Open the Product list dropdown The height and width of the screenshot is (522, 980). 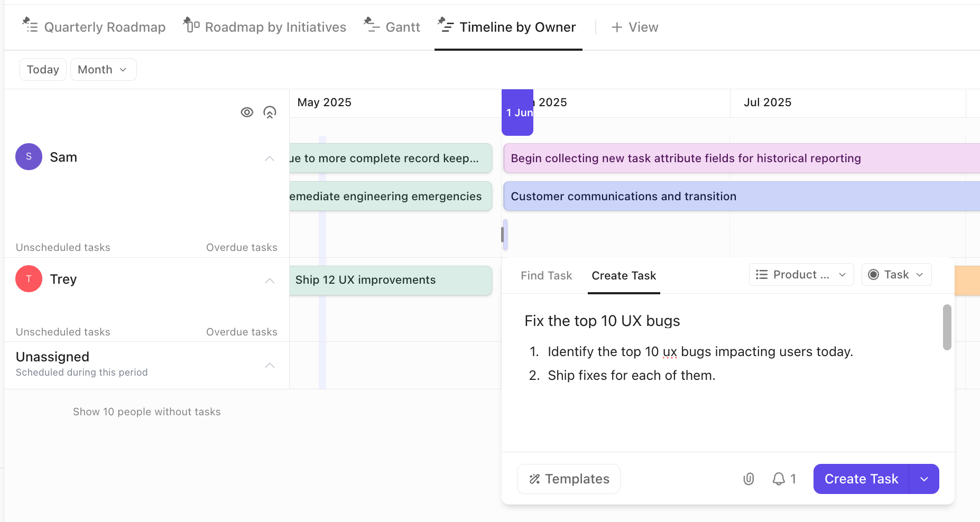[801, 275]
